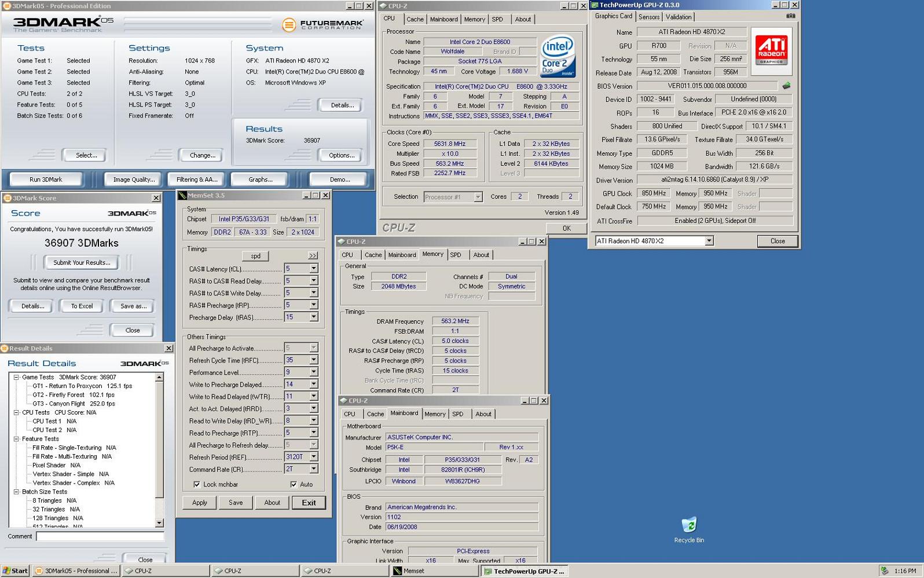
Task: Open the Precharge Delay (tRAS) dropdown
Action: pyautogui.click(x=313, y=317)
